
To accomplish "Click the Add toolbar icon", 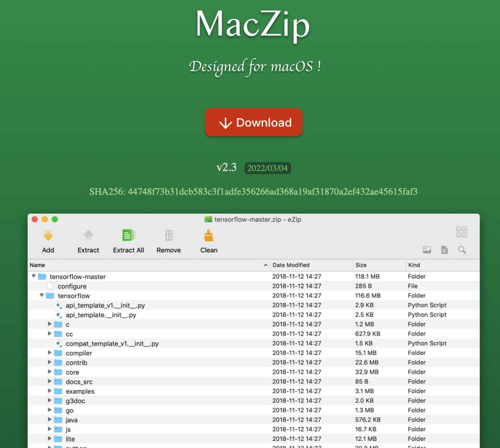I will point(48,236).
